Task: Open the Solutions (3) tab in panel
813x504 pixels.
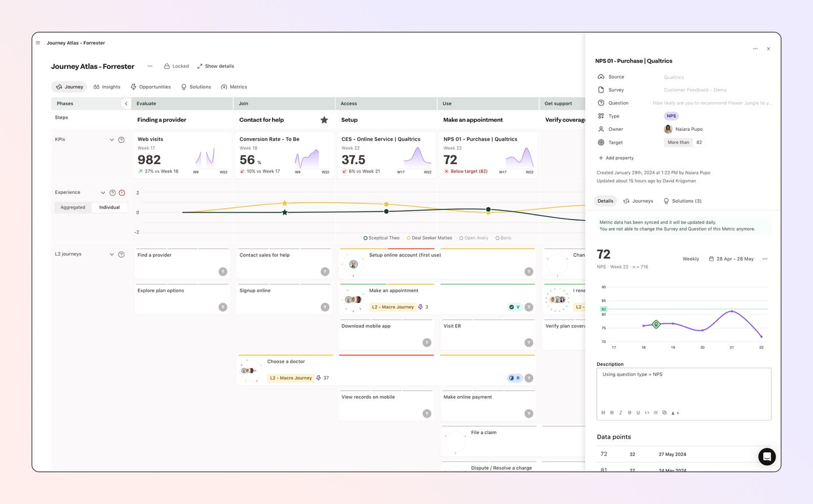Action: [683, 201]
